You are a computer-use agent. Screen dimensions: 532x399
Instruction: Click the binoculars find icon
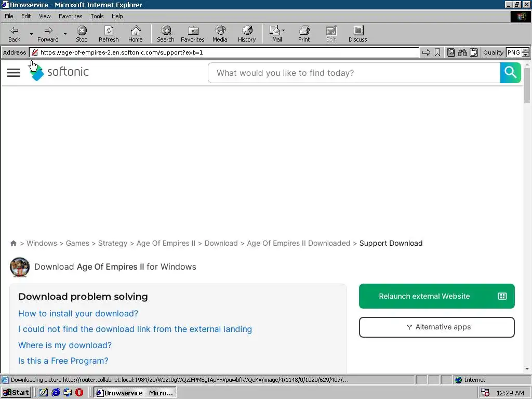[462, 52]
